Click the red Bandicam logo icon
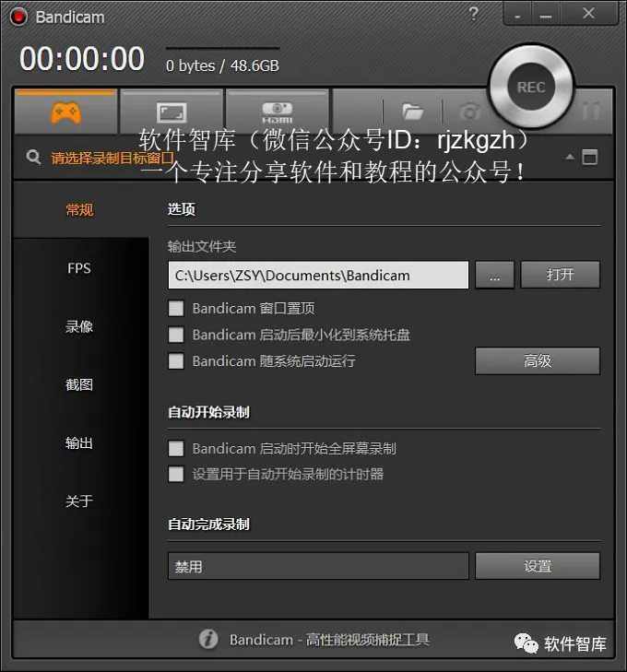This screenshot has width=627, height=672. 18,17
